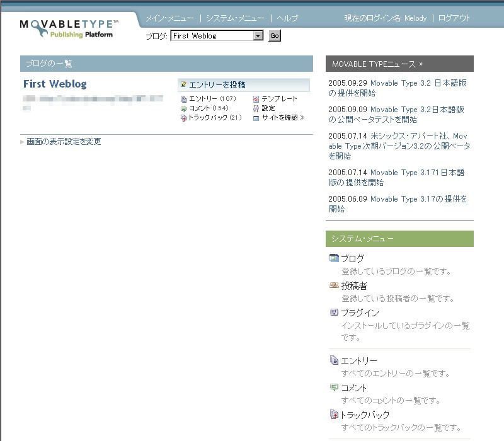Screen dimensions: 504x441
Task: Click the ブログ icon in system menu
Action: (x=334, y=258)
